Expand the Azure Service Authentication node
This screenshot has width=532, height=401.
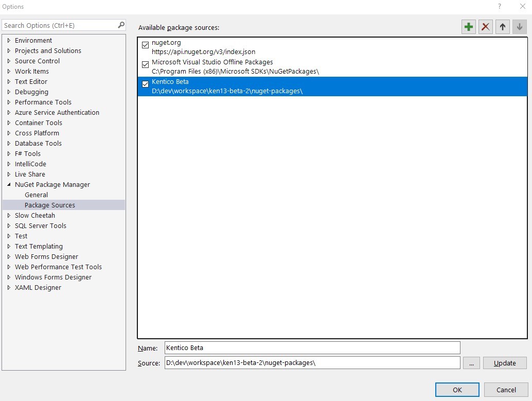9,112
